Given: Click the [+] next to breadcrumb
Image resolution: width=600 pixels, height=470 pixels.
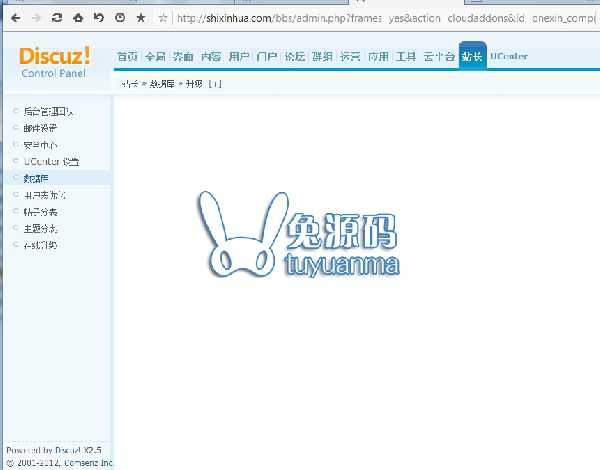Looking at the screenshot, I should (215, 84).
